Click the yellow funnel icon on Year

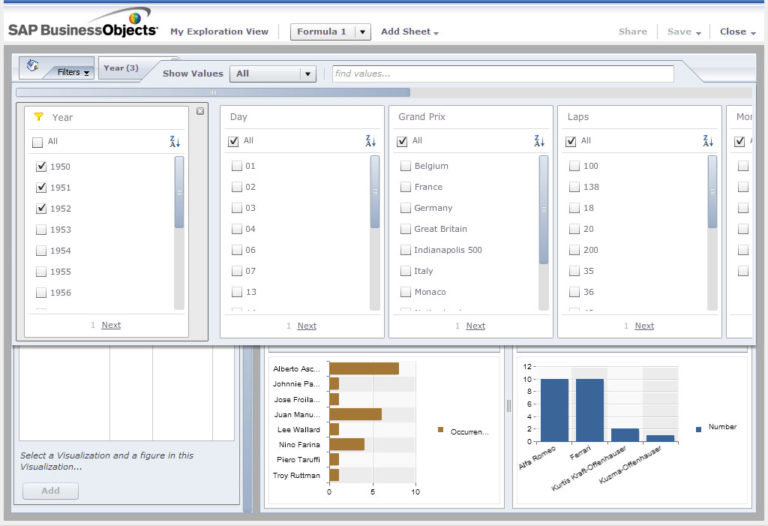(x=38, y=117)
